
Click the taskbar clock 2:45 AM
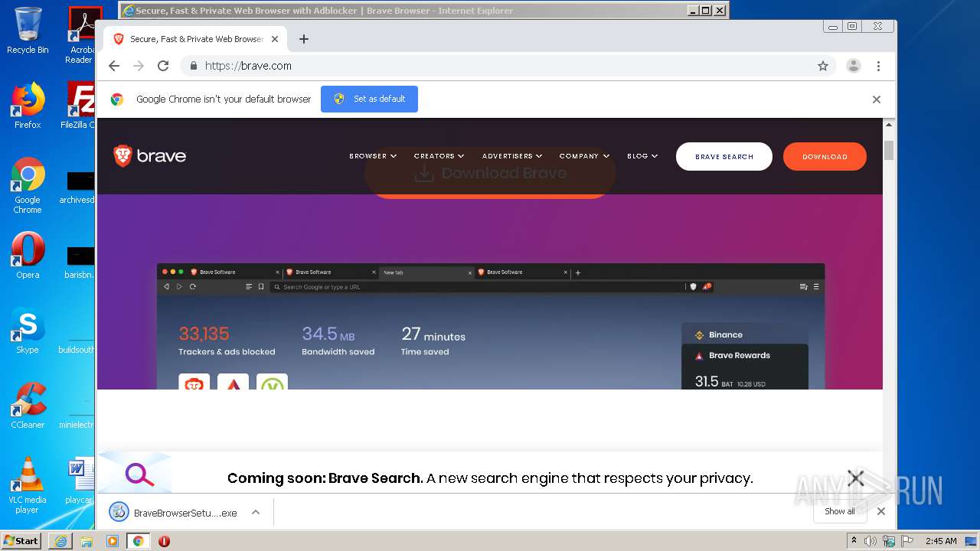tap(941, 541)
